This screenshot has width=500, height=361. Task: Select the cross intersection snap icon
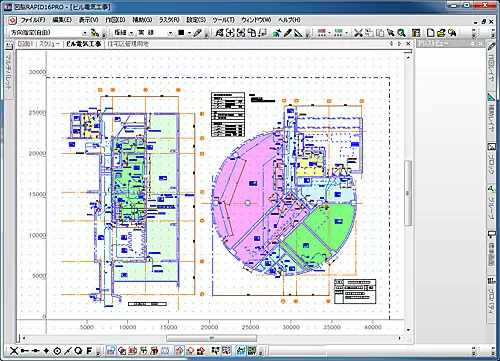coord(13,351)
